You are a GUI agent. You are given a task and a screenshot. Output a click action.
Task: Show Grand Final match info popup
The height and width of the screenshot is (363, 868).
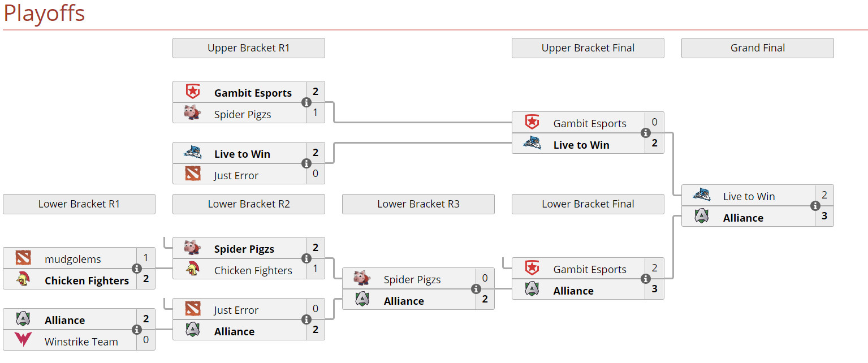pyautogui.click(x=815, y=206)
